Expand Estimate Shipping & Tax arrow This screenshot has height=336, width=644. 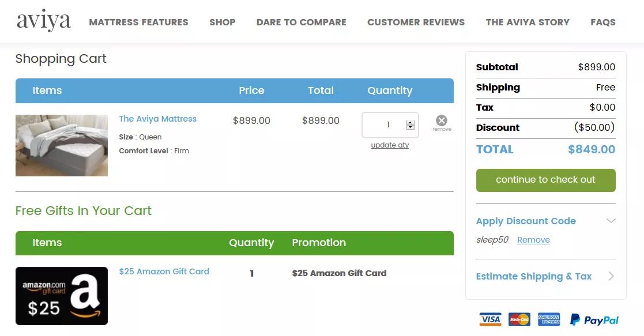(x=611, y=276)
